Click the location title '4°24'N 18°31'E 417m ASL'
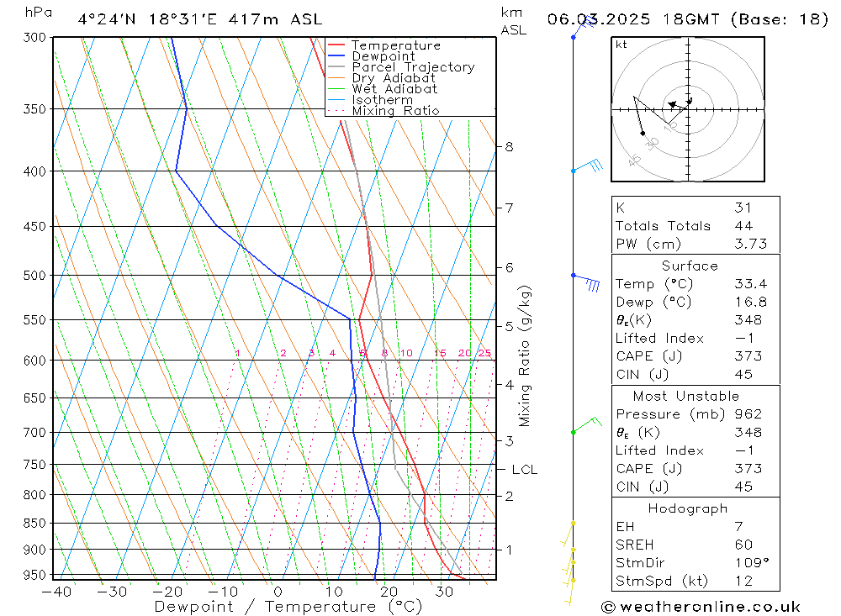This screenshot has height=616, width=841. (200, 19)
